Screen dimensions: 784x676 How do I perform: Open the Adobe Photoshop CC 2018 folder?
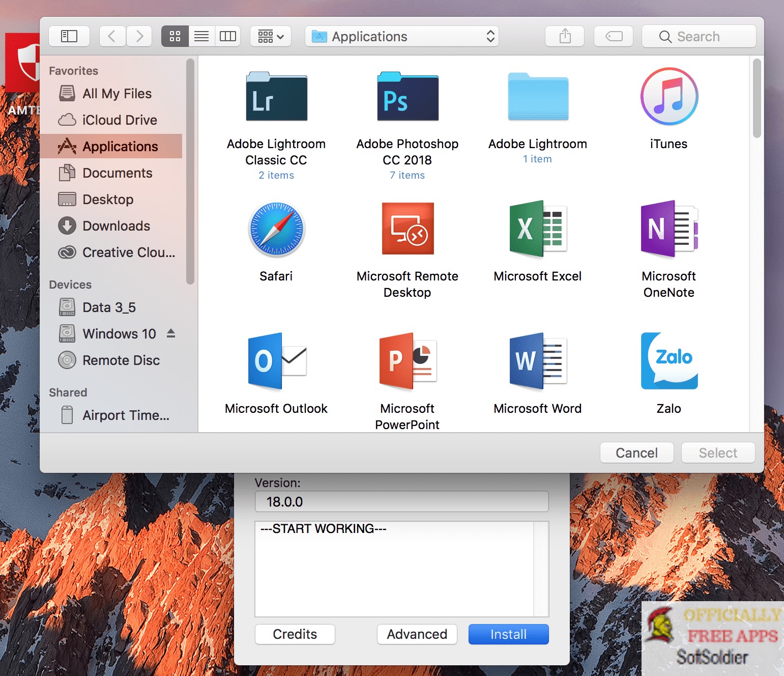click(x=407, y=97)
